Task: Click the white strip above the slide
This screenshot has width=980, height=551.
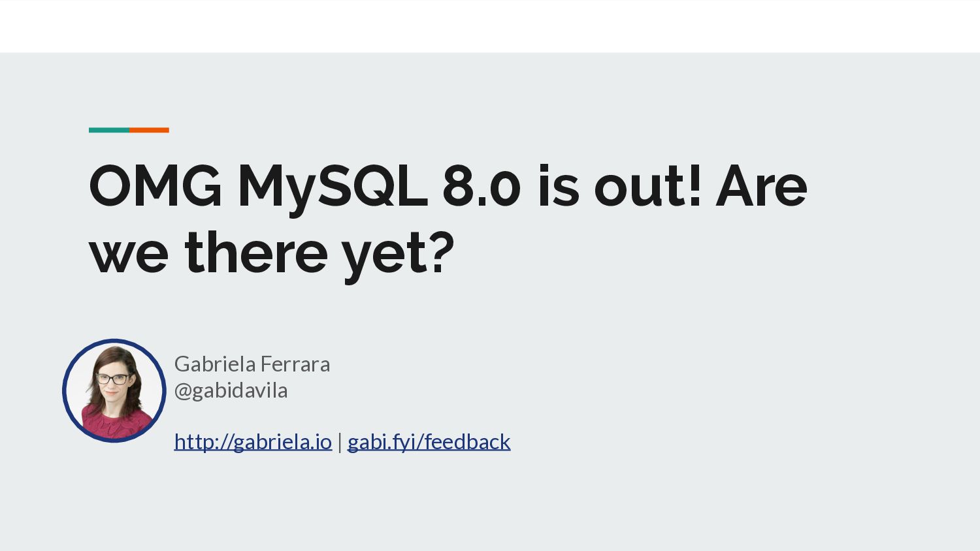Action: coord(490,26)
